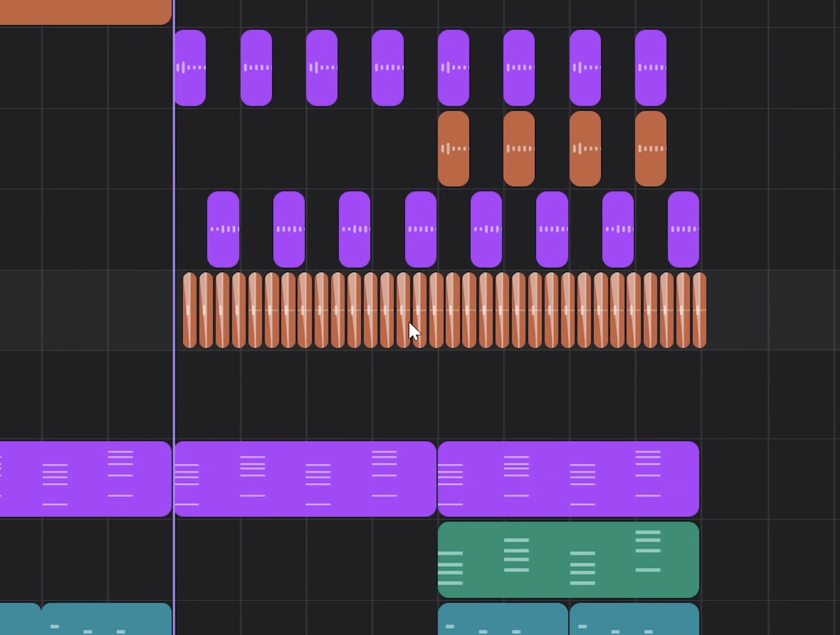
Task: Select the second large orange audio clip
Action: click(x=519, y=148)
